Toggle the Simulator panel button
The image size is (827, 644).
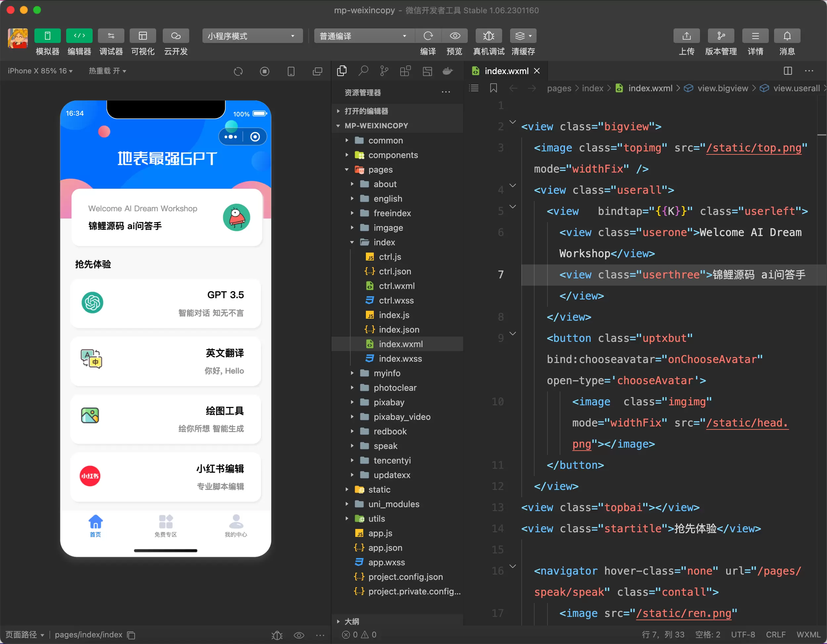click(x=47, y=36)
